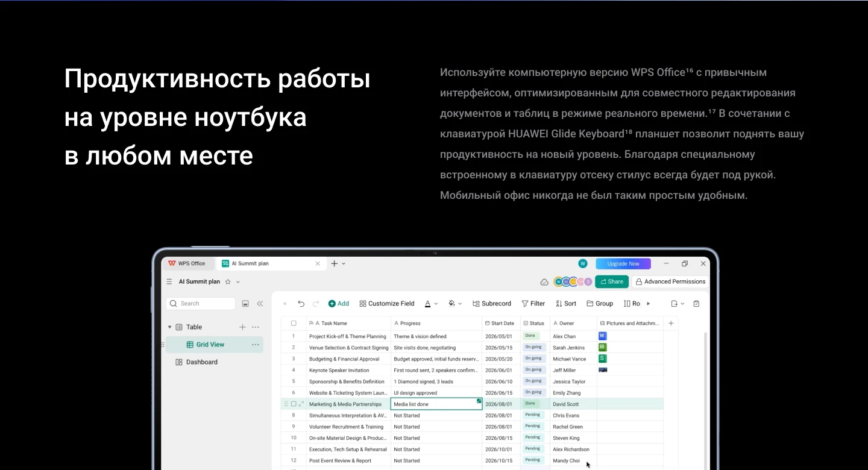
Task: Apply the fill color bucket tool
Action: pos(451,304)
